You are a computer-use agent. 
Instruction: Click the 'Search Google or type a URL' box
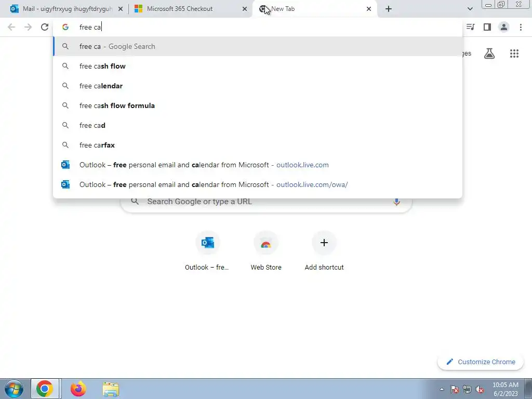coord(267,202)
